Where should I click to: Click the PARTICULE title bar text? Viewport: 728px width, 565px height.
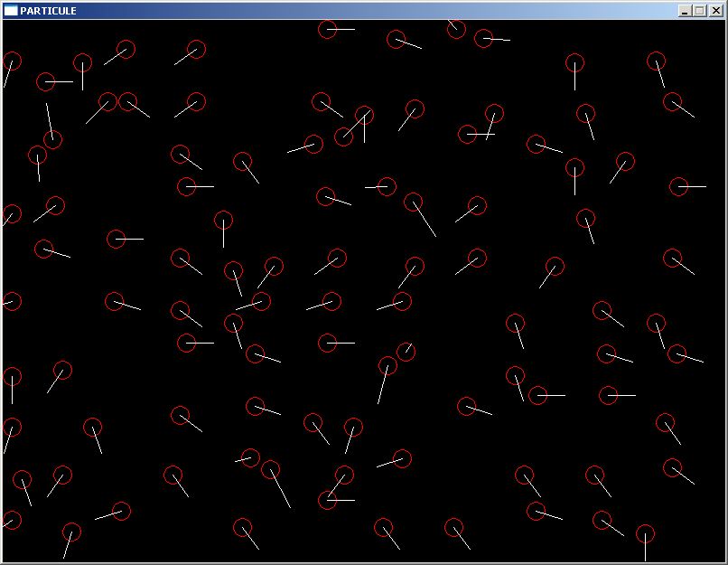point(48,11)
